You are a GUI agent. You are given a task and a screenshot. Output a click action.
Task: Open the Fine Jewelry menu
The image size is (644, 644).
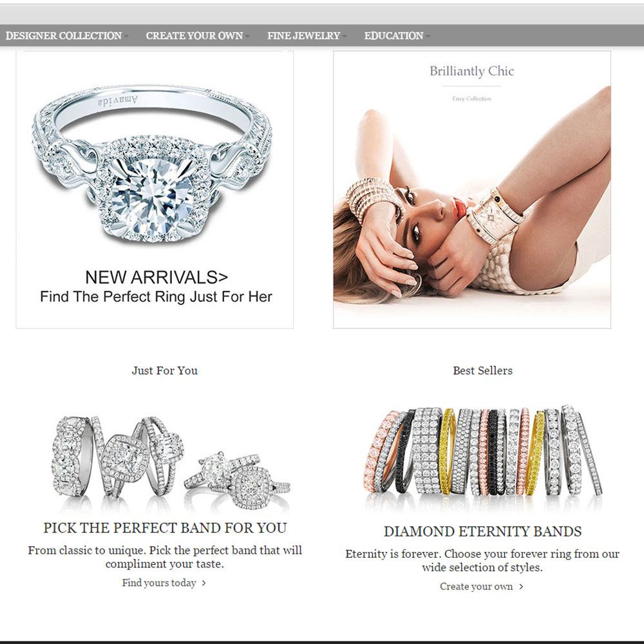pyautogui.click(x=303, y=35)
